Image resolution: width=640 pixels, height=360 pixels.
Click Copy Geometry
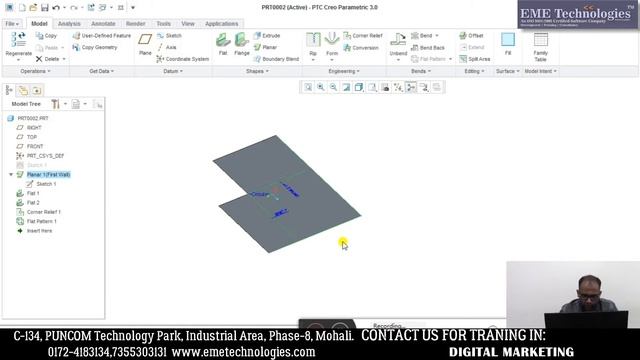click(95, 47)
